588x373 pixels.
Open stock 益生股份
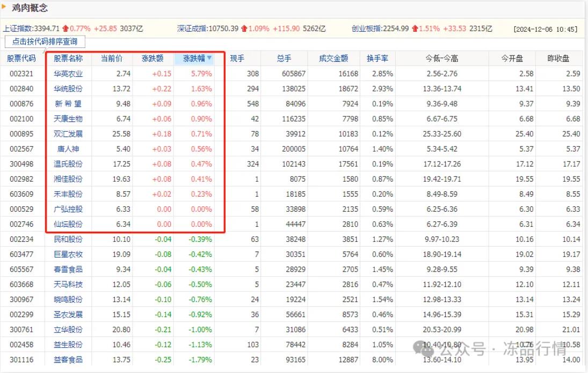[x=68, y=345]
